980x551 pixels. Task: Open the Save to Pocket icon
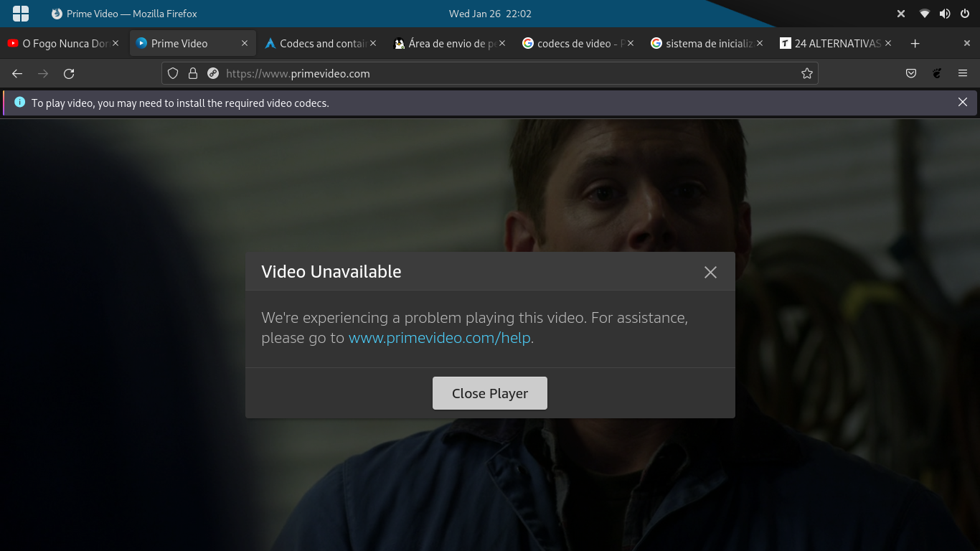(911, 73)
